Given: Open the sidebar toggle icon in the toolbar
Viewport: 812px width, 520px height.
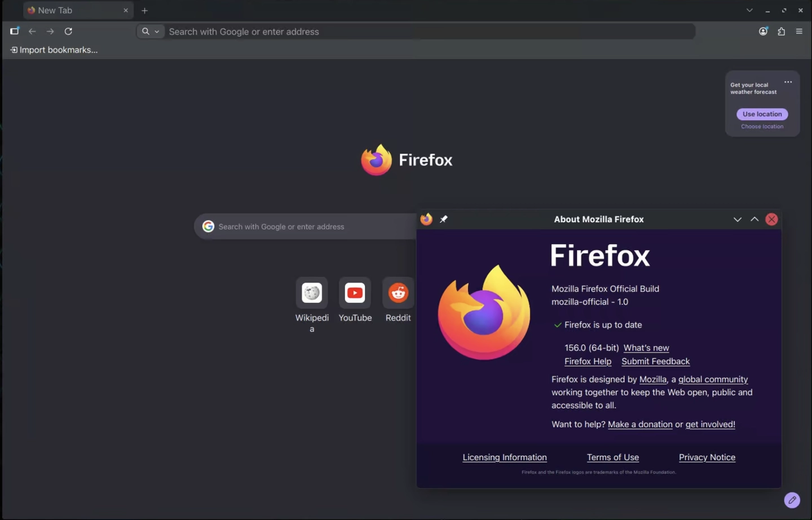Looking at the screenshot, I should pyautogui.click(x=15, y=32).
